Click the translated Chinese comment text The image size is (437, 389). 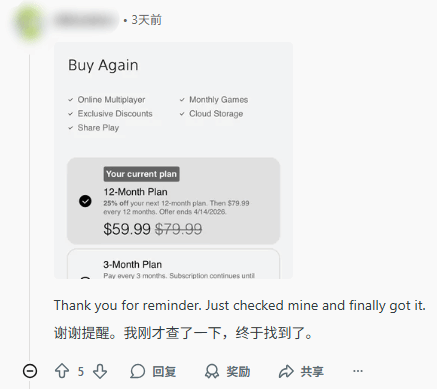(x=183, y=333)
